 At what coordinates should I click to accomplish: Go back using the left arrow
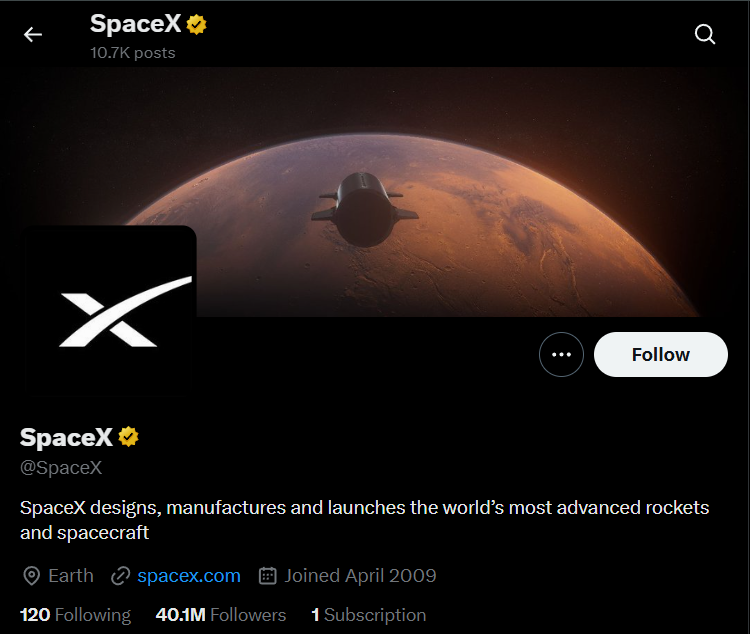pos(33,35)
